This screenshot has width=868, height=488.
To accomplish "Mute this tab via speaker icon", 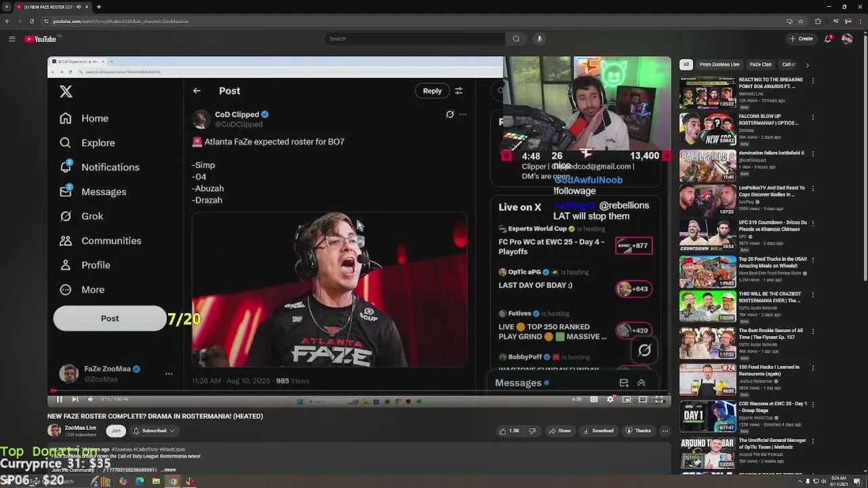I will [79, 7].
